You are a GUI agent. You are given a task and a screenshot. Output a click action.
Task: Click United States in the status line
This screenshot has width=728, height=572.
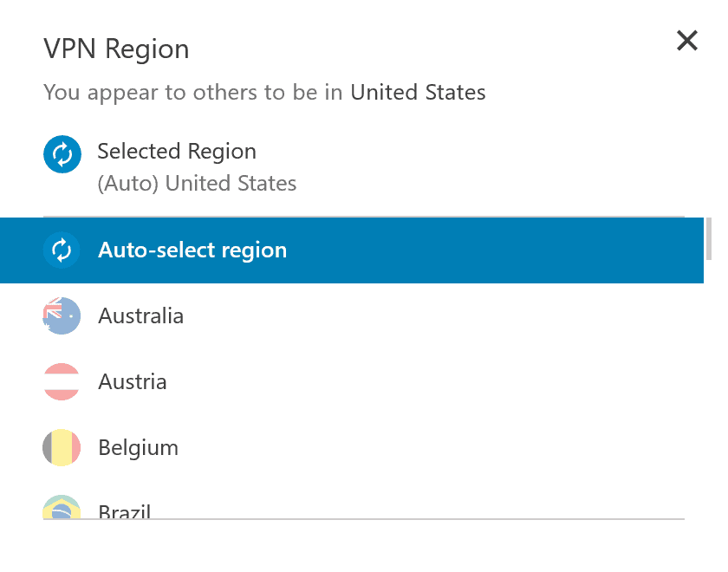(x=418, y=92)
